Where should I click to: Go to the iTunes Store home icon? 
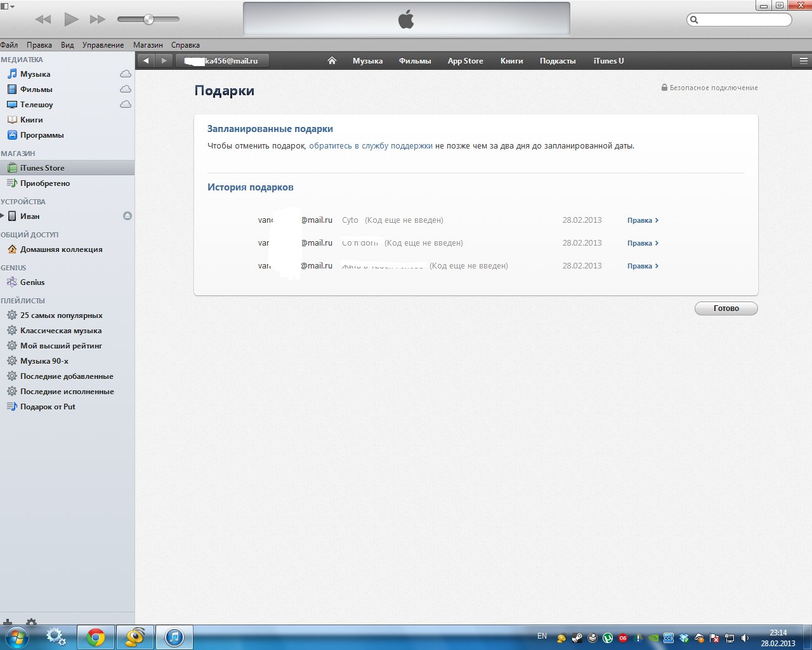[x=332, y=61]
